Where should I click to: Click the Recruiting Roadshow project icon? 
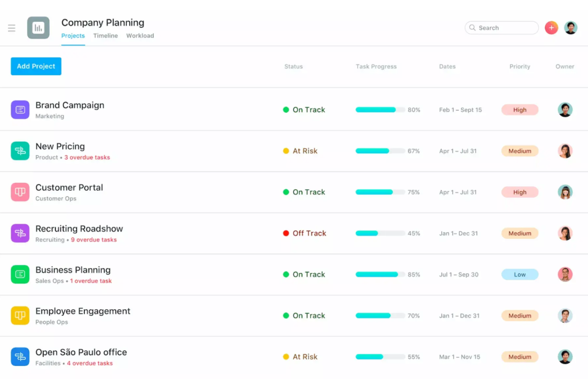20,233
